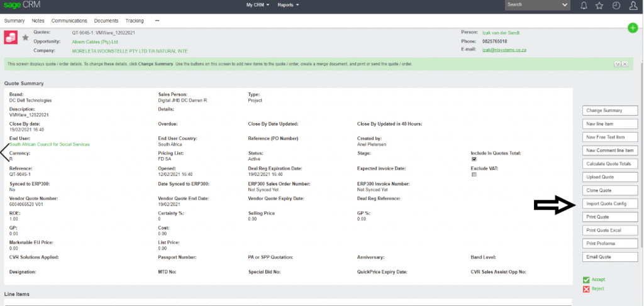Expand the Reports dropdown menu
Screen dimensions: 644x306
point(288,5)
